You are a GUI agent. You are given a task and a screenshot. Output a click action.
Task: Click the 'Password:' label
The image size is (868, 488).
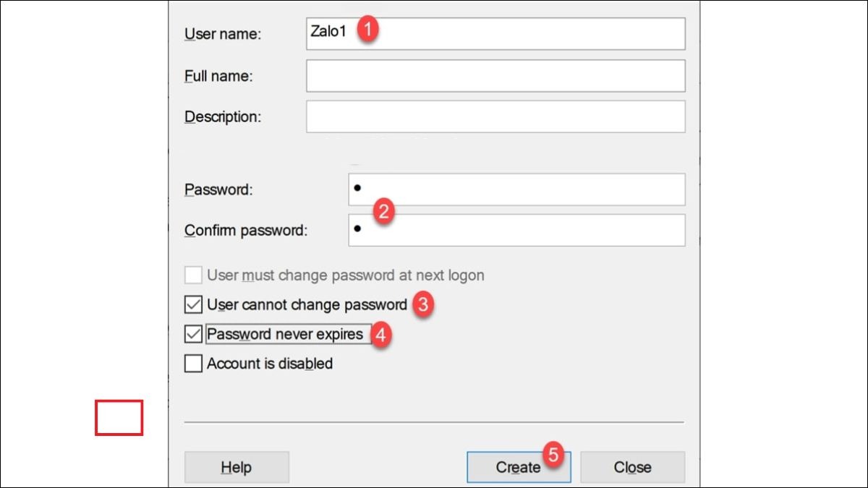pyautogui.click(x=219, y=190)
